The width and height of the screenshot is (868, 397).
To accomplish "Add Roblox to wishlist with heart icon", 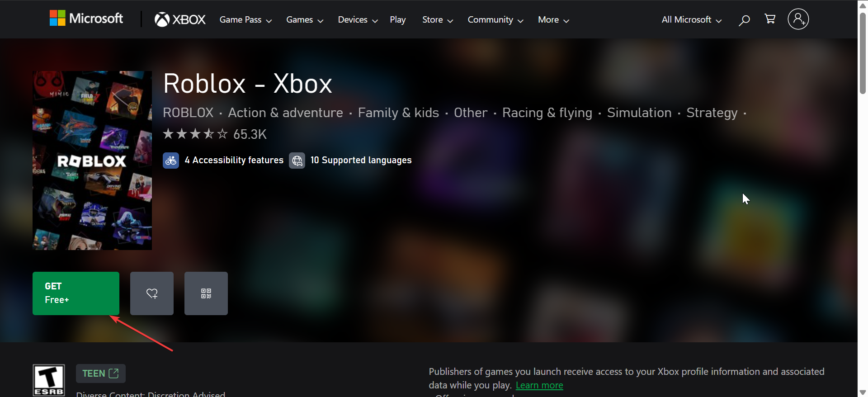I will [x=152, y=293].
